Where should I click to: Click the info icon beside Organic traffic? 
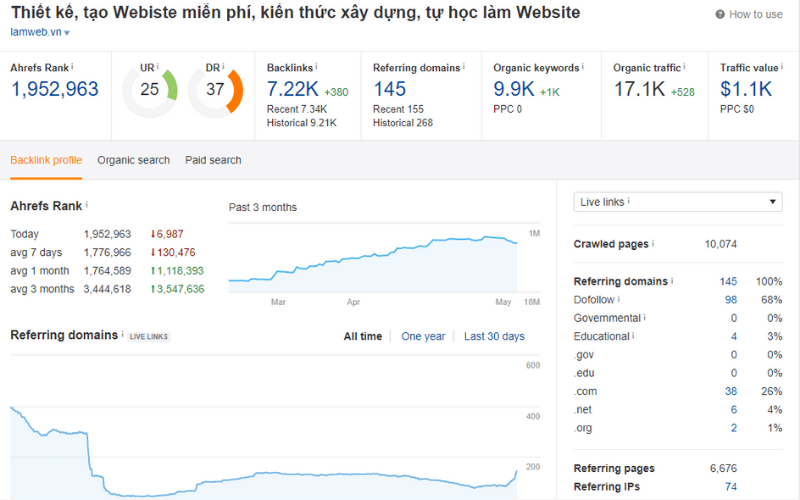684,66
